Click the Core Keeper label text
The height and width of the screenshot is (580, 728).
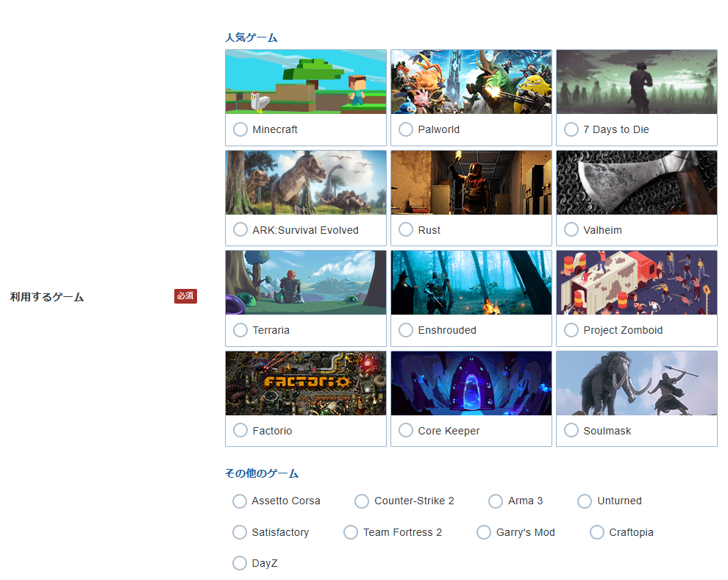click(x=449, y=431)
